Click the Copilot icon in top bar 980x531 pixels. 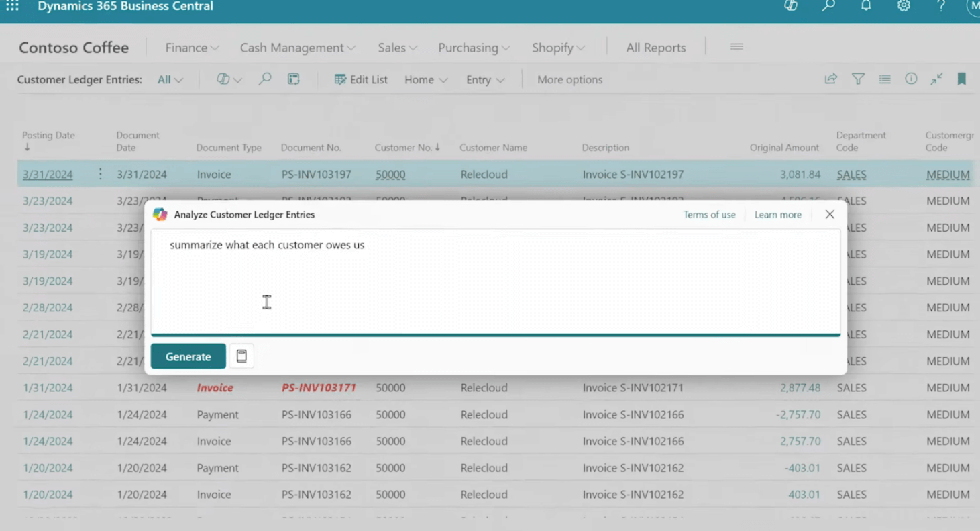coord(791,6)
